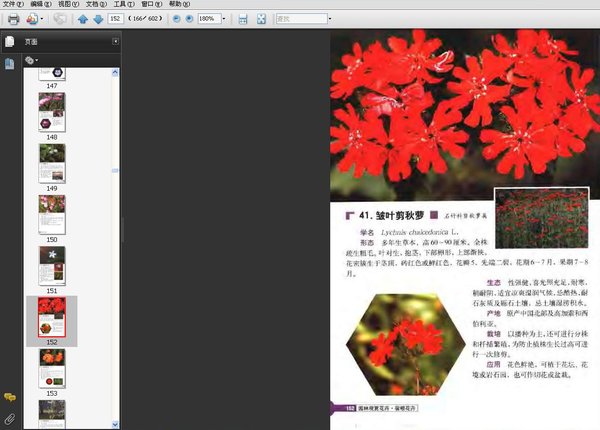
Task: Click the Latin name Lychnis chalcedonica L.
Action: [x=419, y=232]
